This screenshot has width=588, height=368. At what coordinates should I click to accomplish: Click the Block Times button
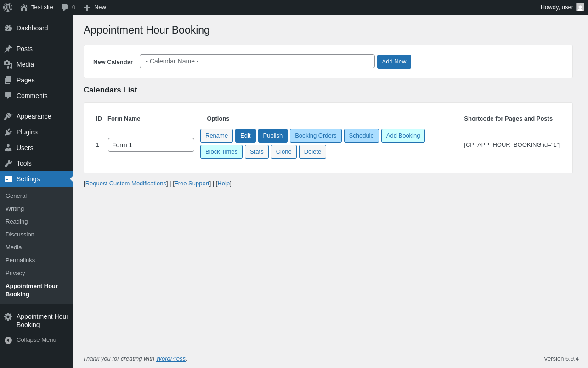[x=221, y=152]
